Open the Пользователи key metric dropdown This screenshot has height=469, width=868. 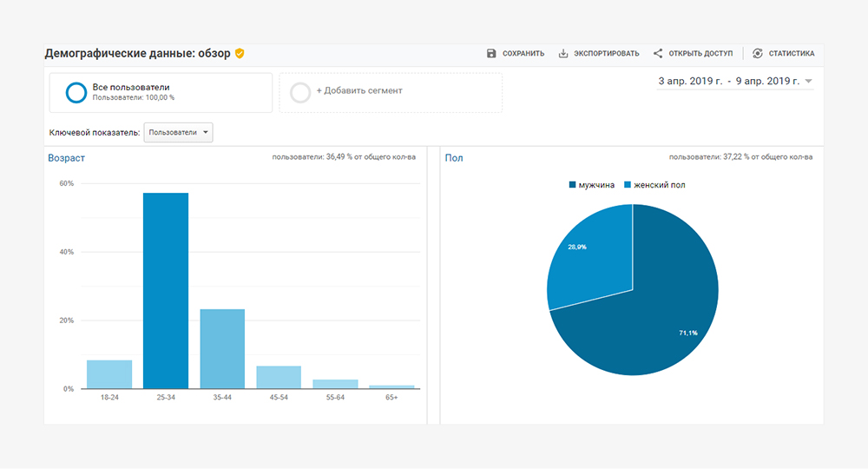(180, 133)
